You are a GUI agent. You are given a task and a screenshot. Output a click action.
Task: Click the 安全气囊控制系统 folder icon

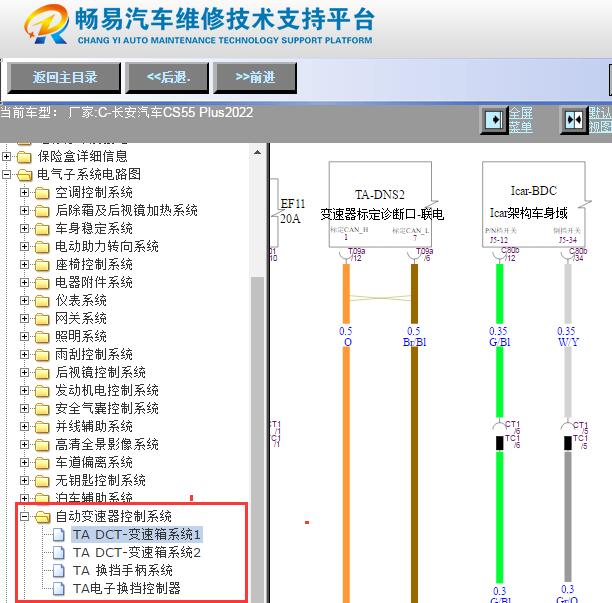42,409
